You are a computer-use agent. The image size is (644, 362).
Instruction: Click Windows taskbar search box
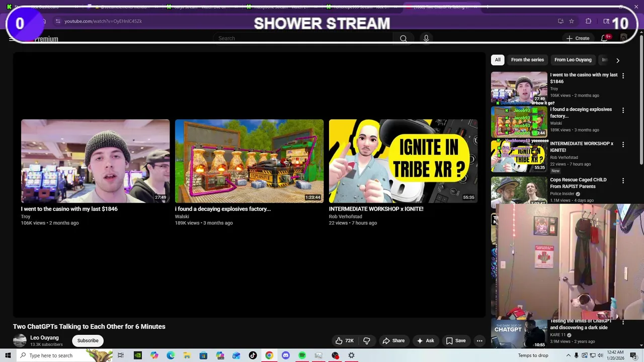[x=64, y=355]
